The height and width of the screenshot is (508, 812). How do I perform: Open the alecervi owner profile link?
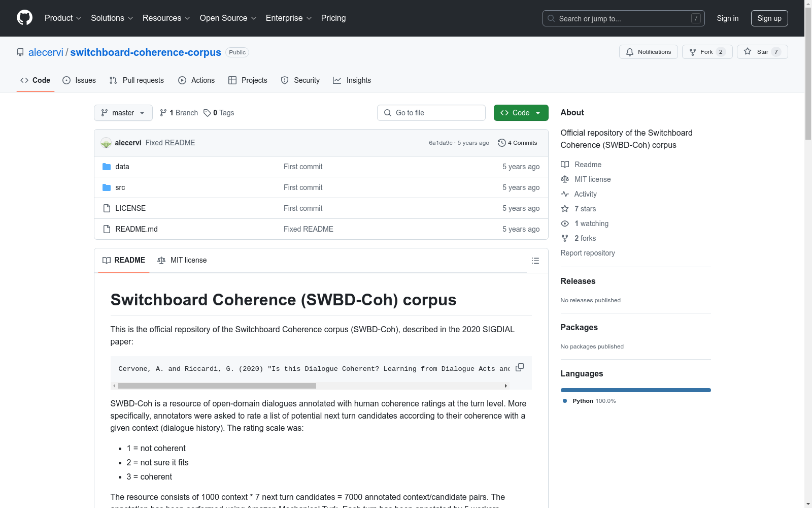pyautogui.click(x=46, y=52)
